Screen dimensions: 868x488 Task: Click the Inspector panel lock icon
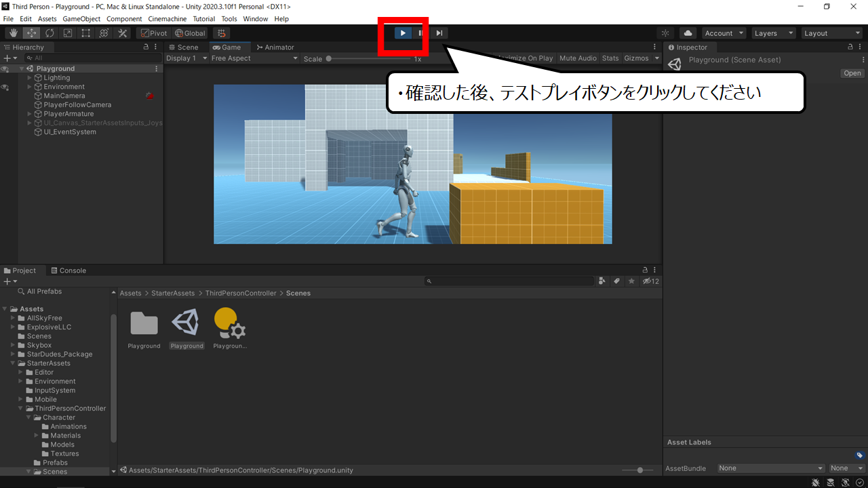coord(851,47)
